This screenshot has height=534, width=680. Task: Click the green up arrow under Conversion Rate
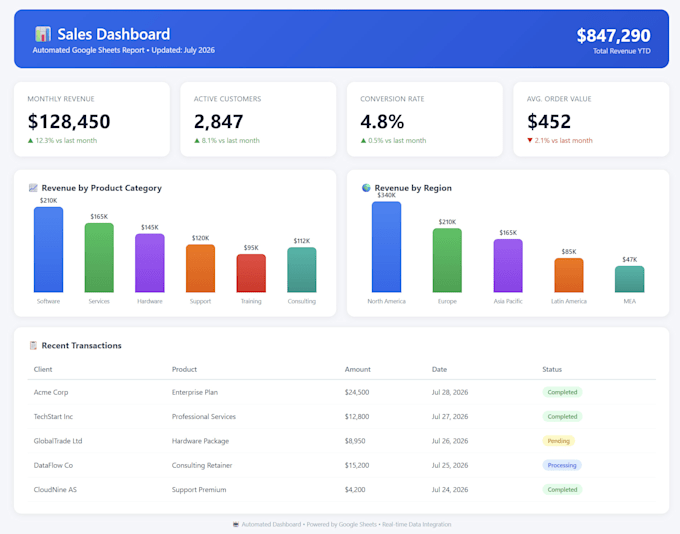pos(363,141)
